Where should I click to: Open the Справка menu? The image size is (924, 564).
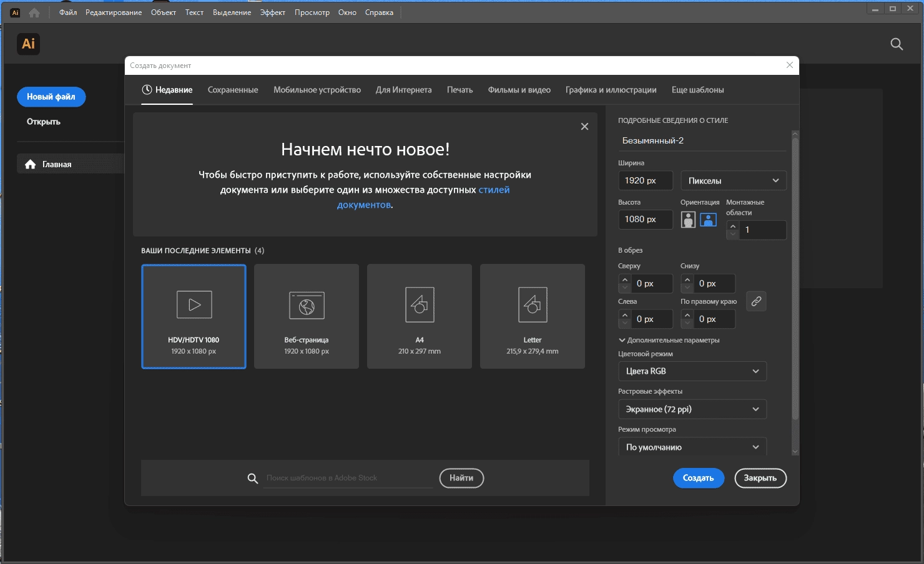tap(379, 12)
